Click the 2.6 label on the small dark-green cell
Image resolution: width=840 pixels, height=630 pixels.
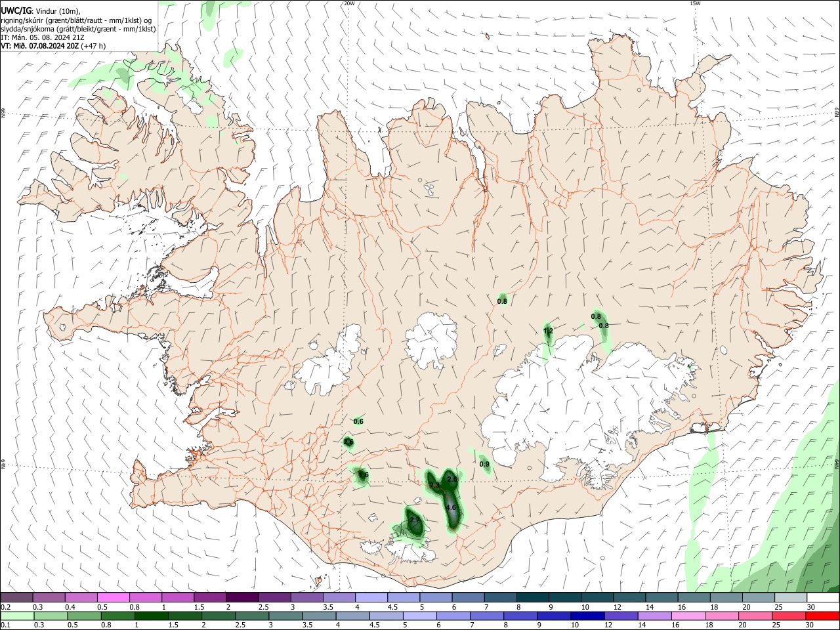point(348,442)
